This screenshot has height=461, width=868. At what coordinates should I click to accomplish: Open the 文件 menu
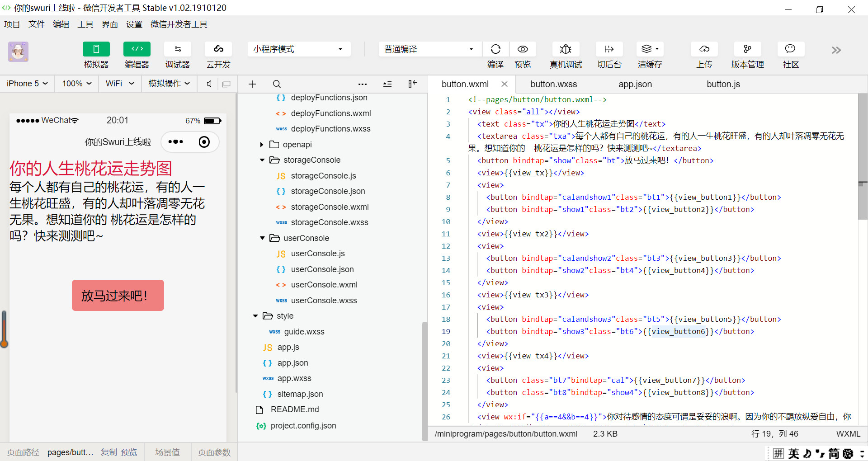[x=37, y=24]
